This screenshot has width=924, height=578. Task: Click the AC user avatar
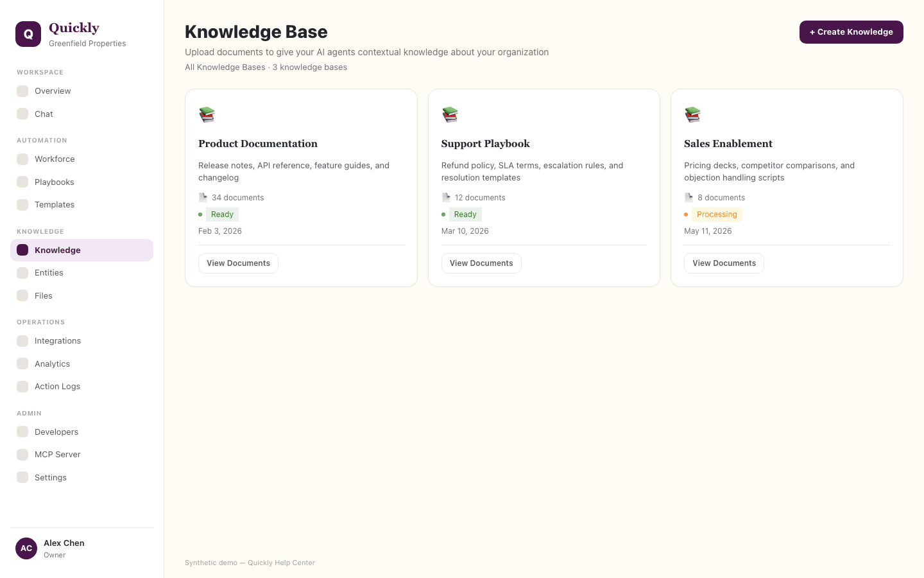[x=26, y=548]
